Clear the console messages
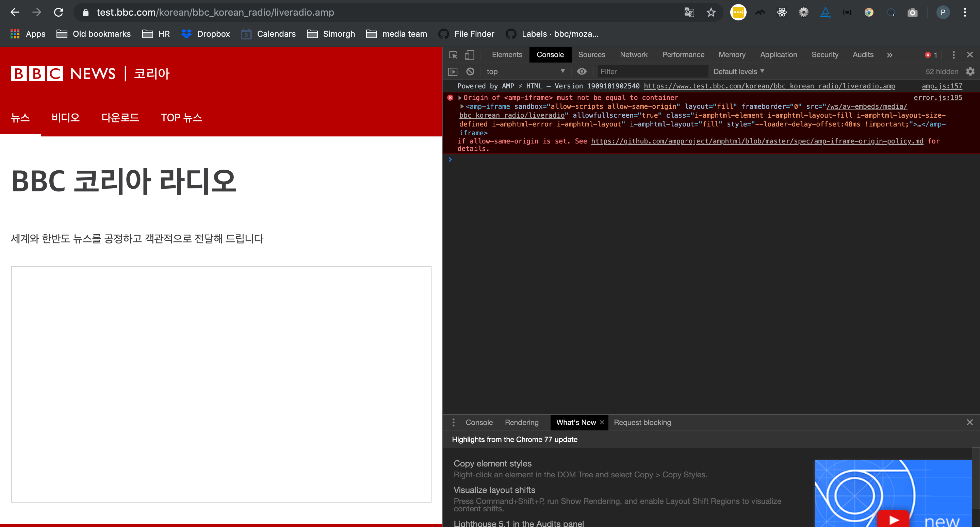The image size is (980, 527). [x=471, y=71]
